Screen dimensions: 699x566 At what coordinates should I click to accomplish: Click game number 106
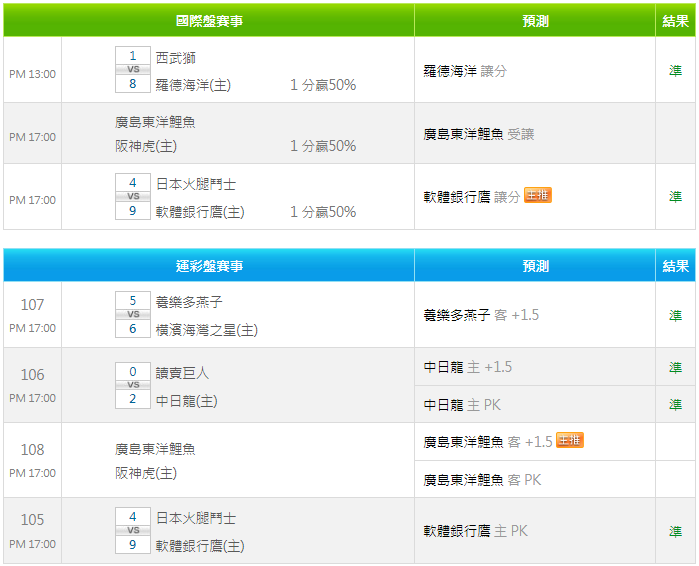coord(33,374)
